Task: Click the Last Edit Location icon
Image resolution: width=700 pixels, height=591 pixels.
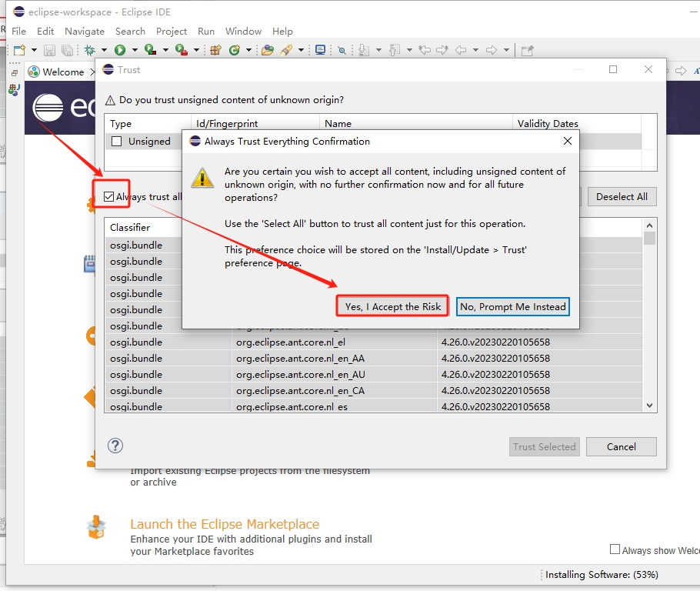Action: (x=425, y=50)
